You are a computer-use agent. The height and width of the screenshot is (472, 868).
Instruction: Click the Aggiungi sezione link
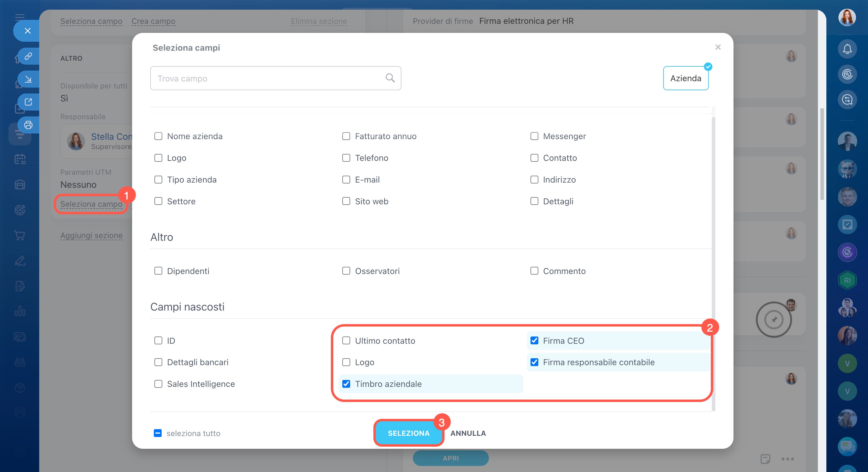[x=91, y=235]
